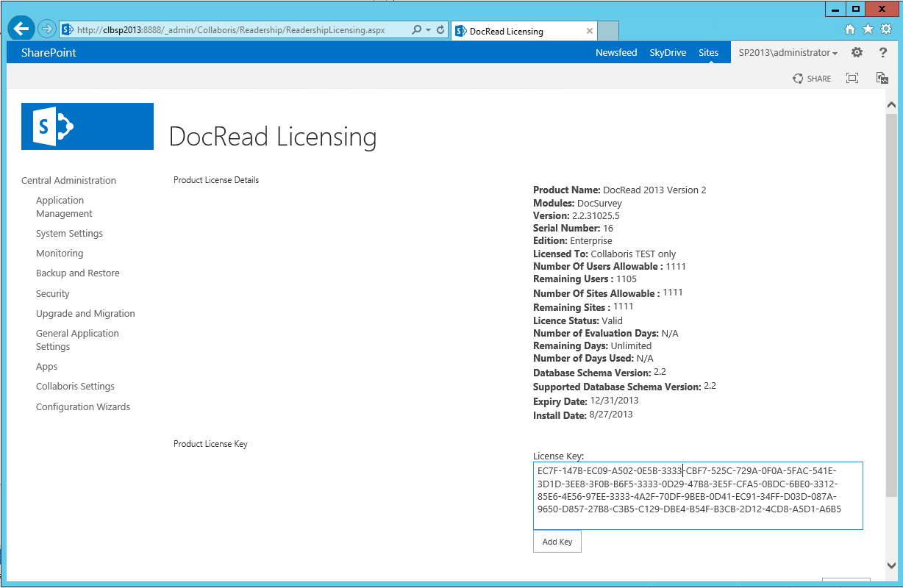The width and height of the screenshot is (903, 588).
Task: Click the Add Key button
Action: (557, 542)
